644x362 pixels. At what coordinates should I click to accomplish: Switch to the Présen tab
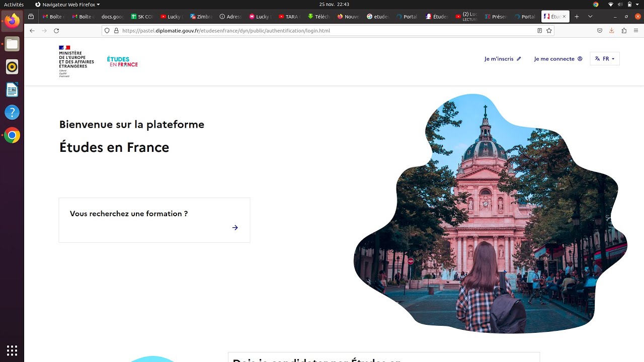pos(495,17)
